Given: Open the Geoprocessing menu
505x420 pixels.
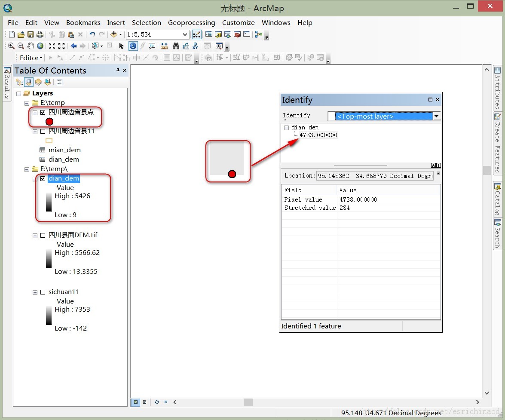Looking at the screenshot, I should click(x=191, y=22).
